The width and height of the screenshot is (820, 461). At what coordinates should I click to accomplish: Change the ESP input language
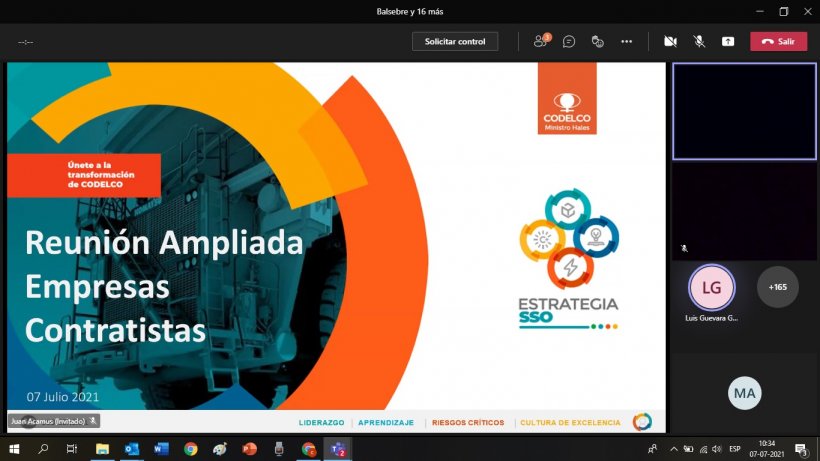coord(735,448)
